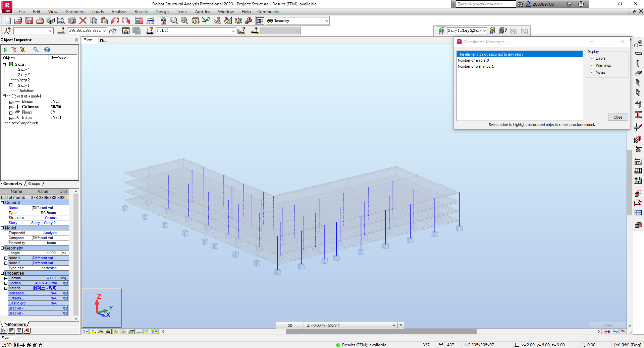Open the Analysis menu

coord(119,11)
